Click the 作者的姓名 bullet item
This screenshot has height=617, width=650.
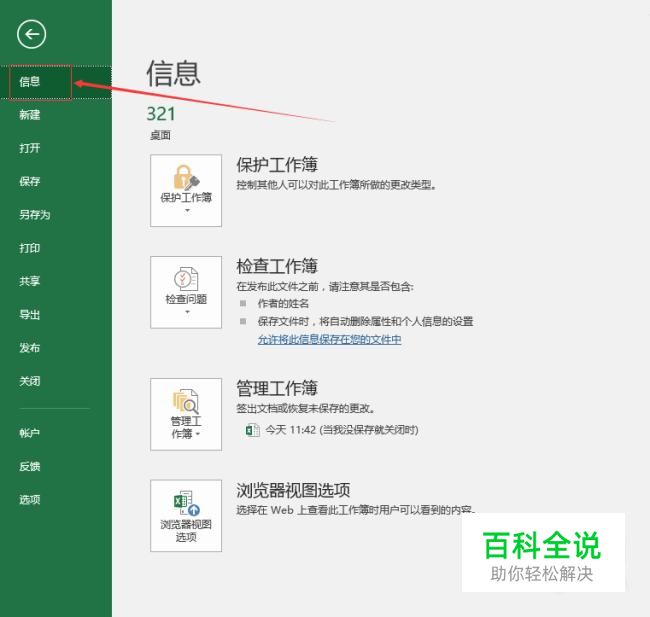[283, 304]
